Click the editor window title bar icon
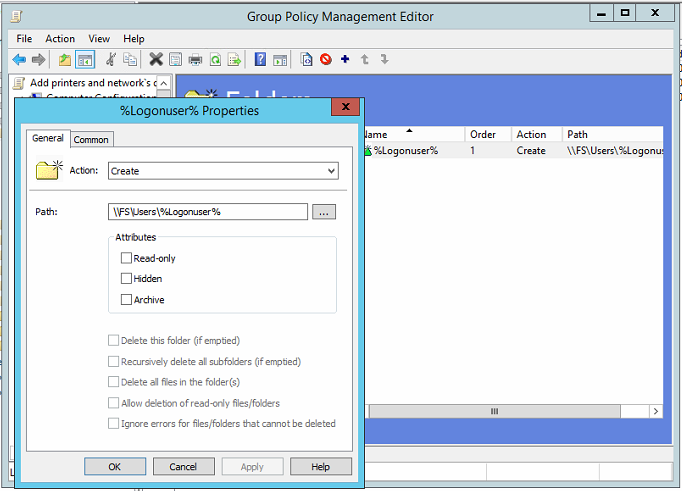 [17, 17]
